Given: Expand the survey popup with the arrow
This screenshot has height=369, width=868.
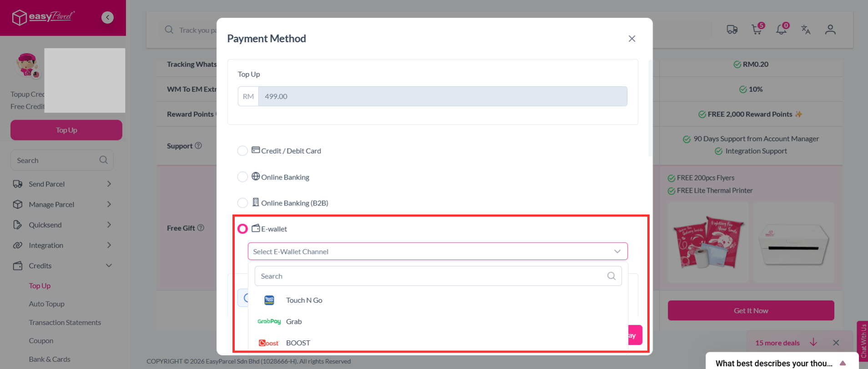Looking at the screenshot, I should click(843, 363).
